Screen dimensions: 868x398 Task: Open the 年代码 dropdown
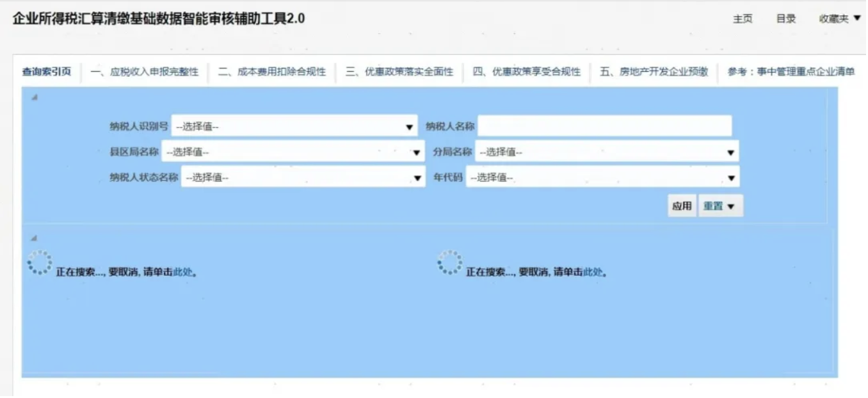[602, 178]
